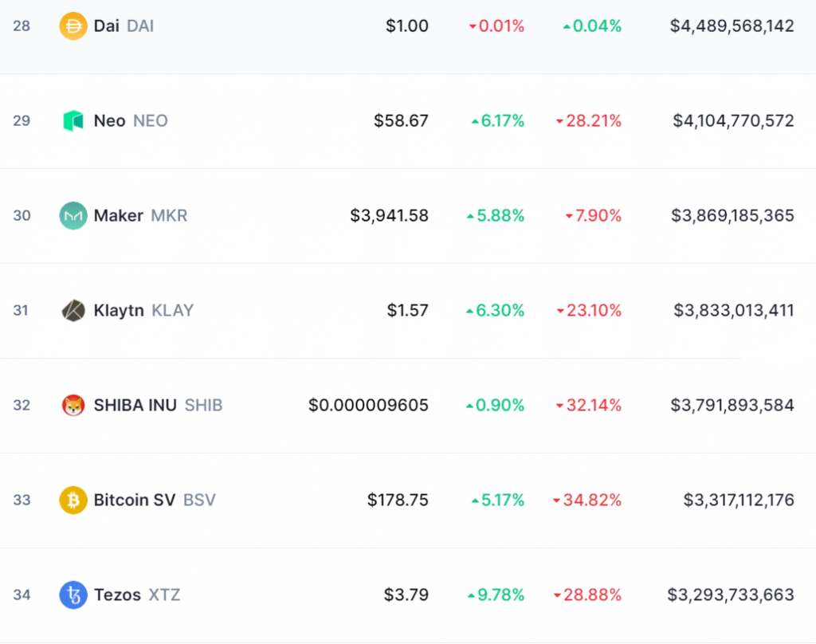Open the Dai DAI coin page
The image size is (816, 644).
point(124,26)
